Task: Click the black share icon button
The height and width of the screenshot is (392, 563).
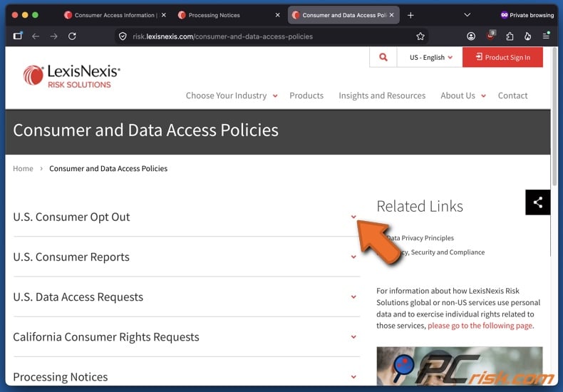Action: (538, 202)
